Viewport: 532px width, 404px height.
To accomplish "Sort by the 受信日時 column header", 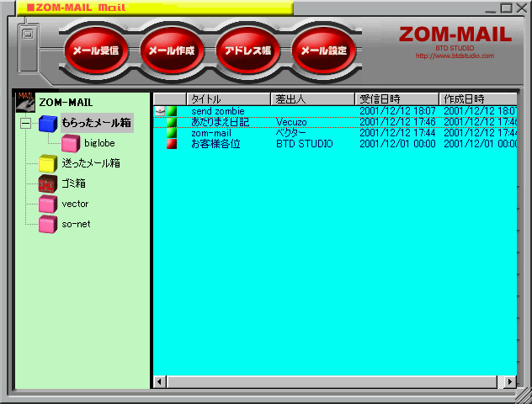I will click(396, 99).
